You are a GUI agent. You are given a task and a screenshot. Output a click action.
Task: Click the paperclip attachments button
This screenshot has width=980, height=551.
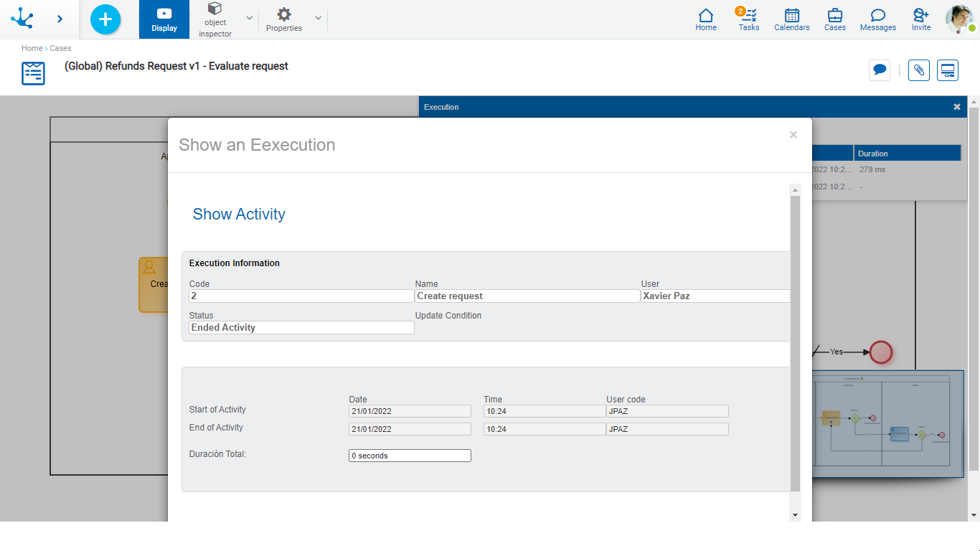tap(919, 70)
